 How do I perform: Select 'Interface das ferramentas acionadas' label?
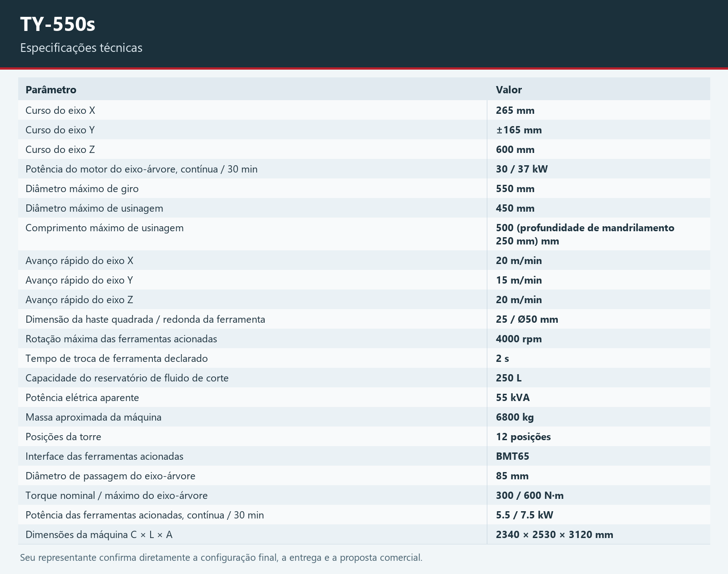pyautogui.click(x=104, y=456)
